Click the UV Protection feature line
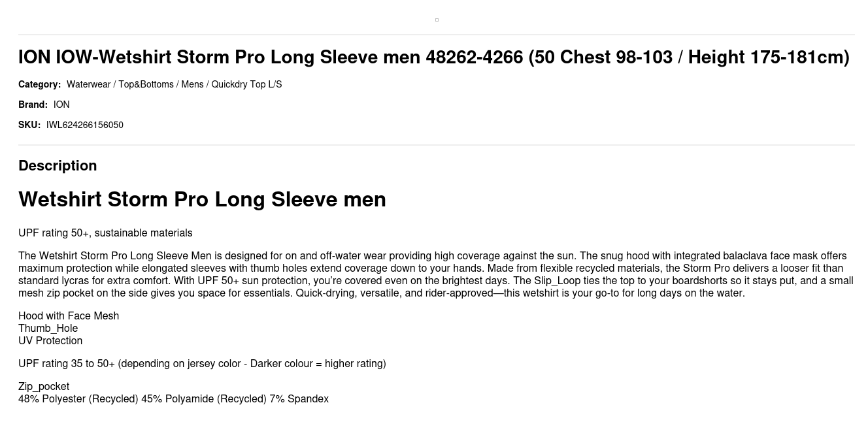This screenshot has height=437, width=868. click(x=50, y=341)
